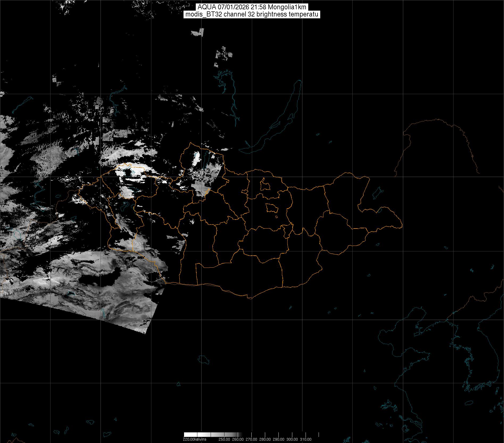
Task: Select the modis_BT32 channel 32 subtitle text
Action: [252, 15]
